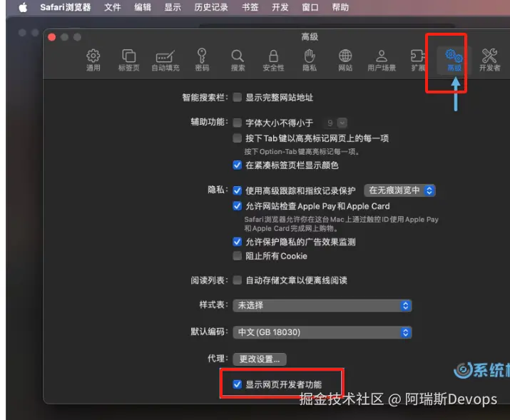510x420 pixels.
Task: Open the 显示 menu
Action: click(173, 7)
